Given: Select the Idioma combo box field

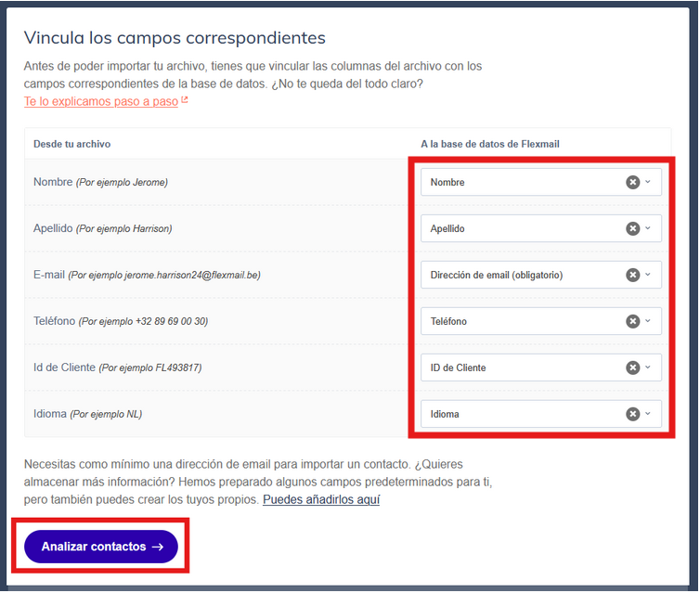Looking at the screenshot, I should point(540,414).
